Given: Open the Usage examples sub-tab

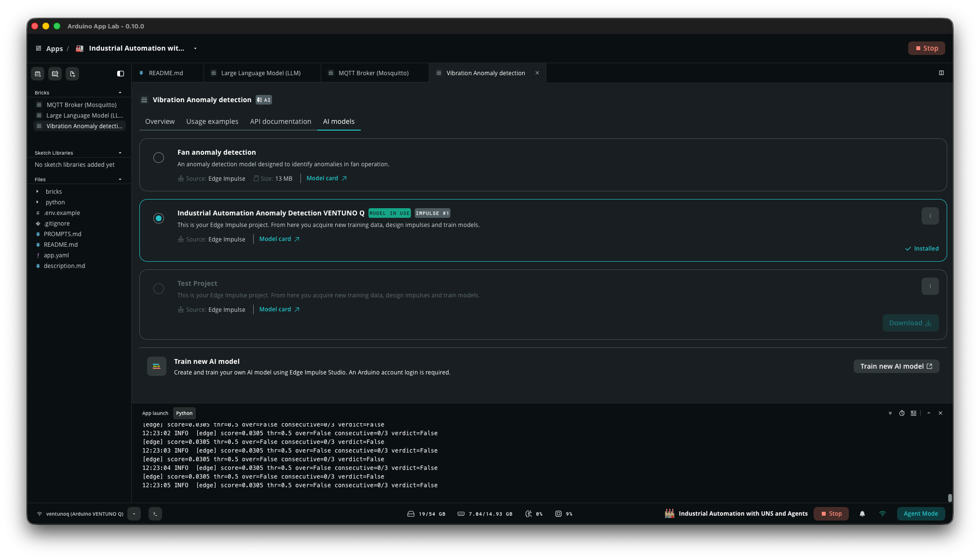Looking at the screenshot, I should 212,121.
